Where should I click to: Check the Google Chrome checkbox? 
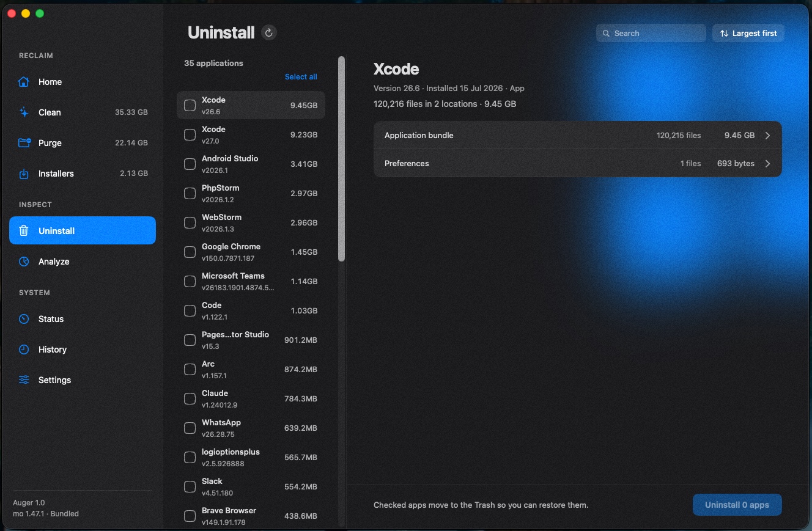(x=190, y=252)
